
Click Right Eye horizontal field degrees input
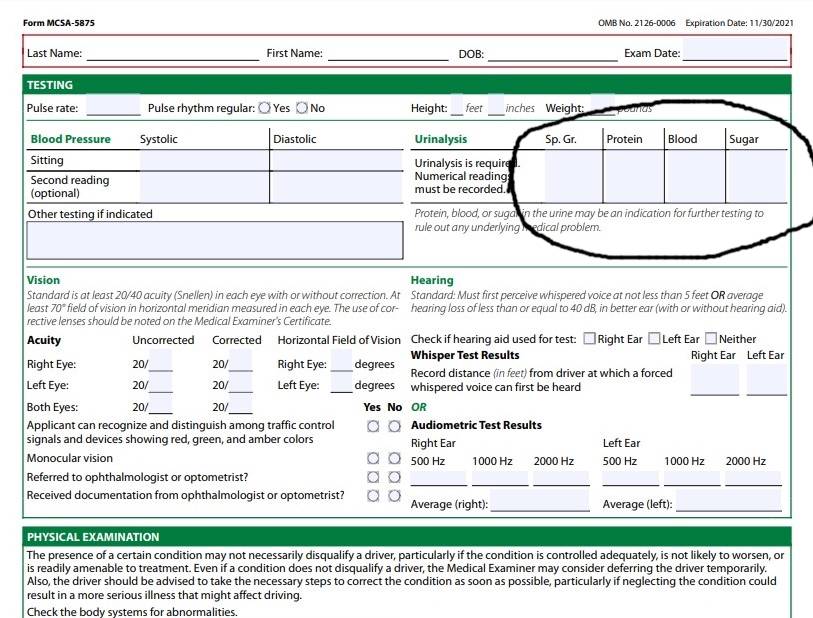pos(342,361)
